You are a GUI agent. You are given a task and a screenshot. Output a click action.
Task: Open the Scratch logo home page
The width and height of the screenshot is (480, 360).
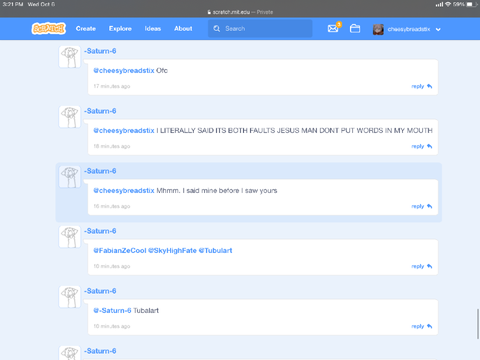pyautogui.click(x=49, y=29)
